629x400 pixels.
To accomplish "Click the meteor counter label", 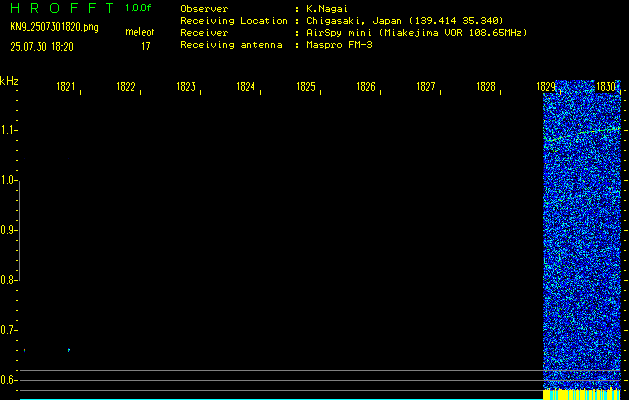I will [x=140, y=32].
